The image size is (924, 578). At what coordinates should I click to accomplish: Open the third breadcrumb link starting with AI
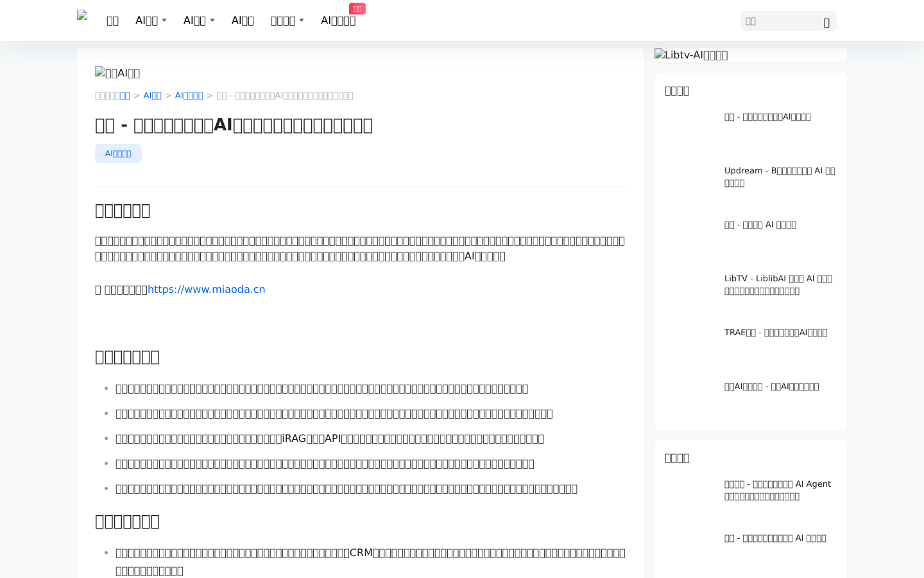tap(189, 96)
